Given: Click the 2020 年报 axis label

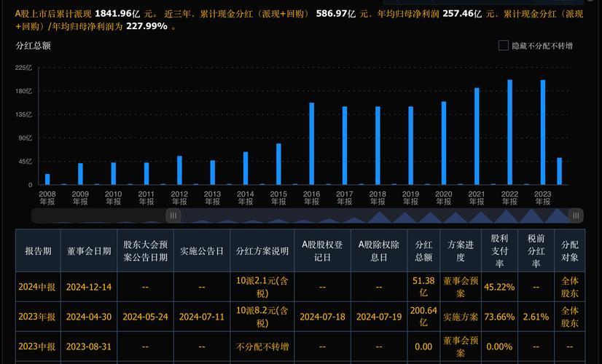Looking at the screenshot, I should [444, 198].
